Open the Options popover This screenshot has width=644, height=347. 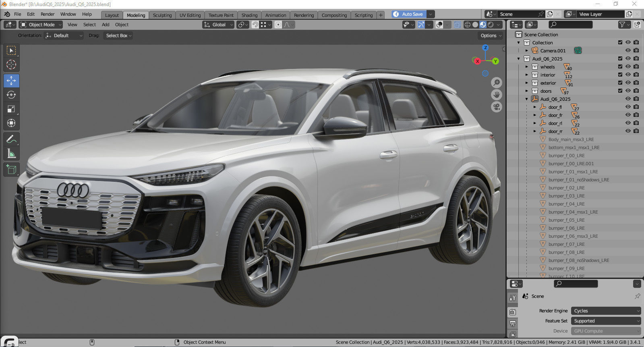pyautogui.click(x=491, y=35)
